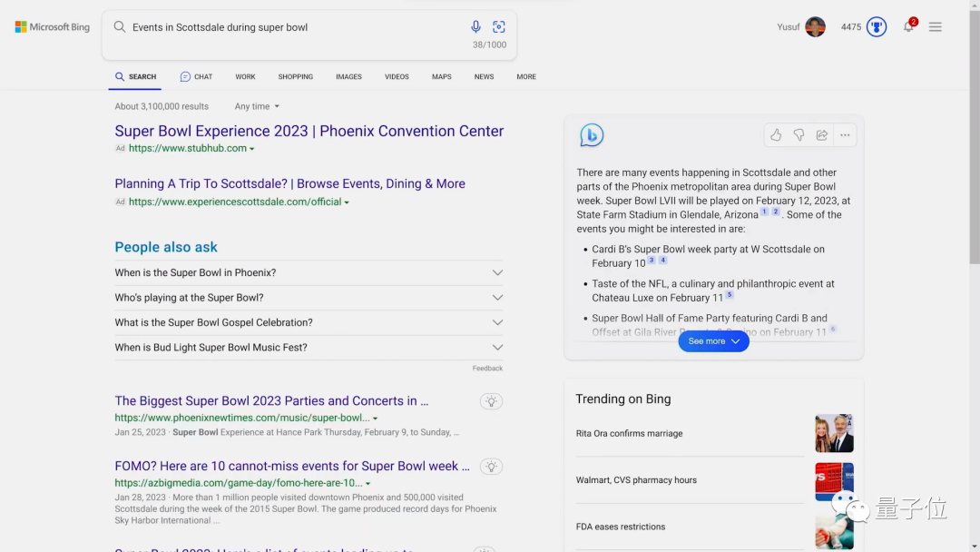
Task: Open the notifications bell
Action: 907,27
